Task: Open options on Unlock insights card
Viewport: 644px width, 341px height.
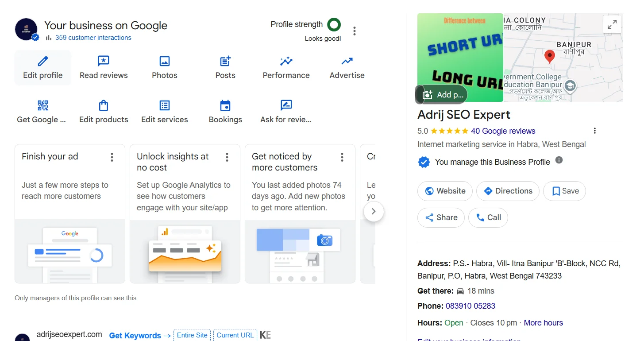Action: pyautogui.click(x=227, y=157)
